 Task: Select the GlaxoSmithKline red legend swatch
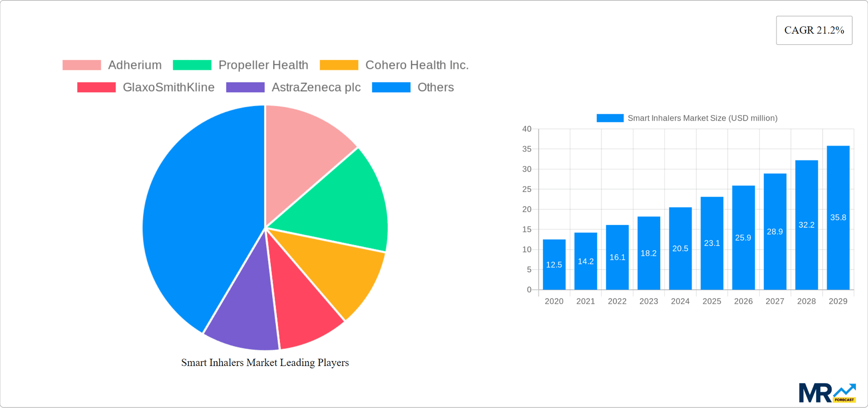pos(97,87)
